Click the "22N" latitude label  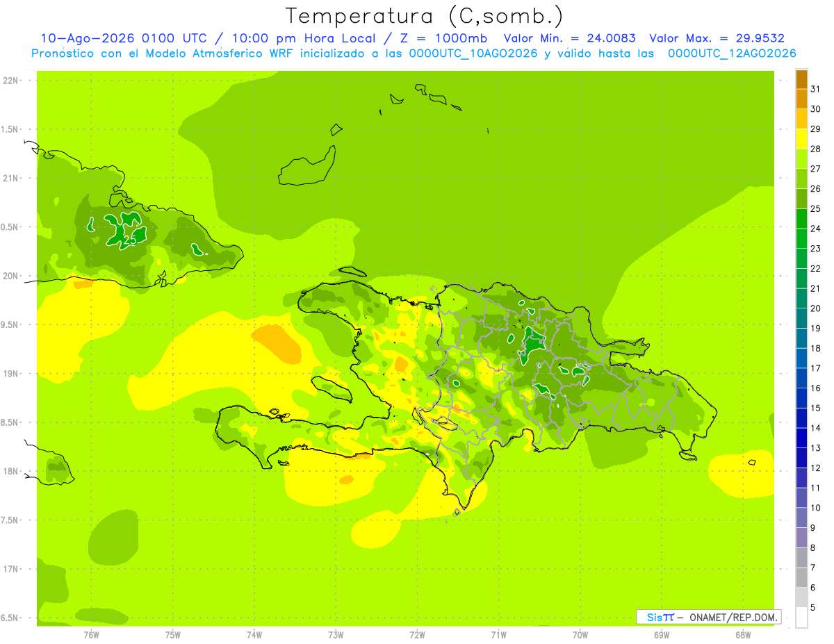[x=12, y=81]
